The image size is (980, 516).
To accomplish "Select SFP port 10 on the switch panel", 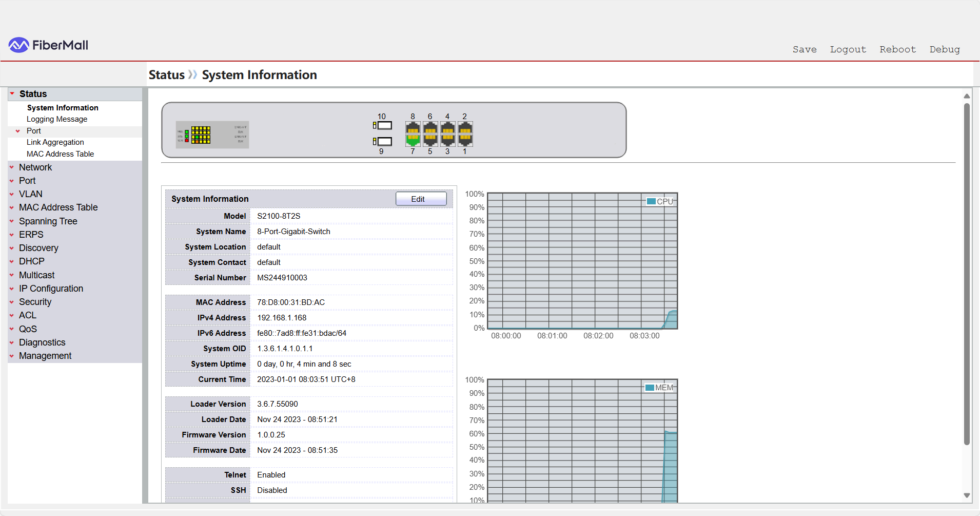I will pyautogui.click(x=383, y=125).
